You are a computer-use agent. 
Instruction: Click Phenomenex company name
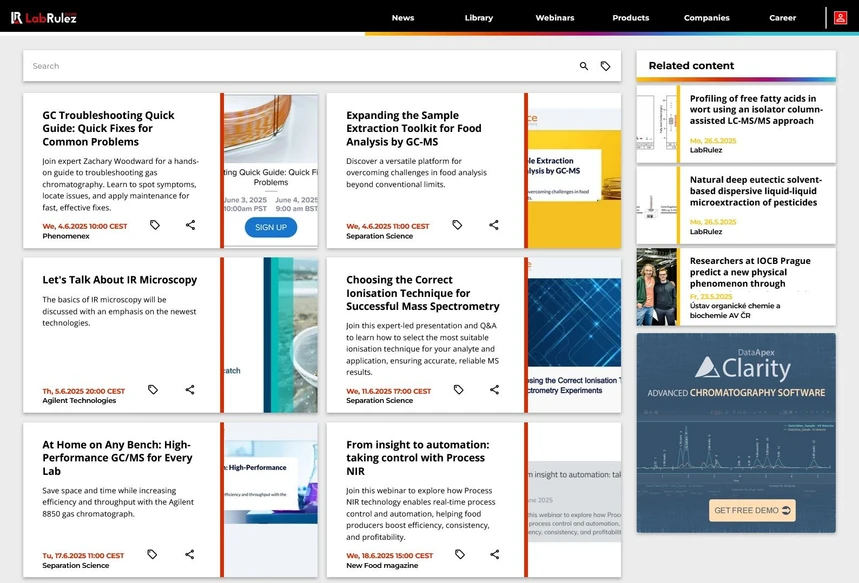(66, 236)
